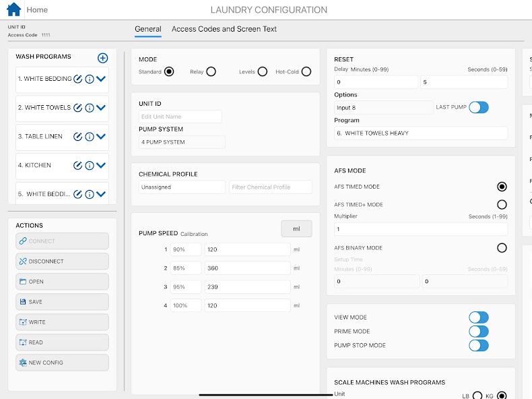
Task: Enable the View Mode toggle
Action: [x=478, y=317]
